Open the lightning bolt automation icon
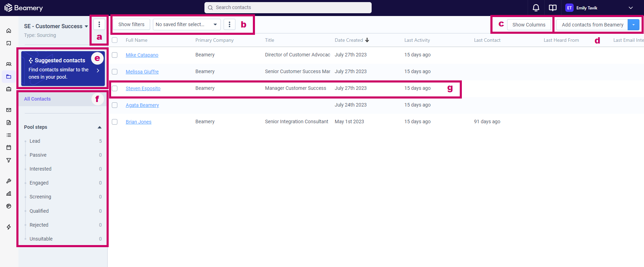Viewport: 644px width, 267px height. pyautogui.click(x=9, y=227)
